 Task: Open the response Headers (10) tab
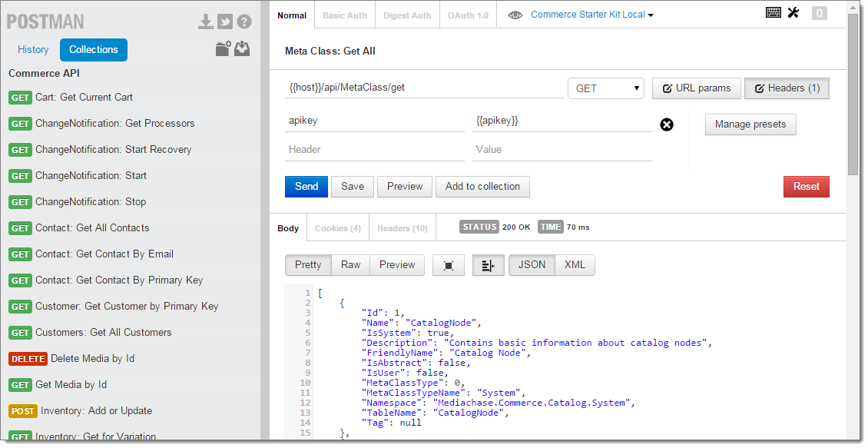403,228
